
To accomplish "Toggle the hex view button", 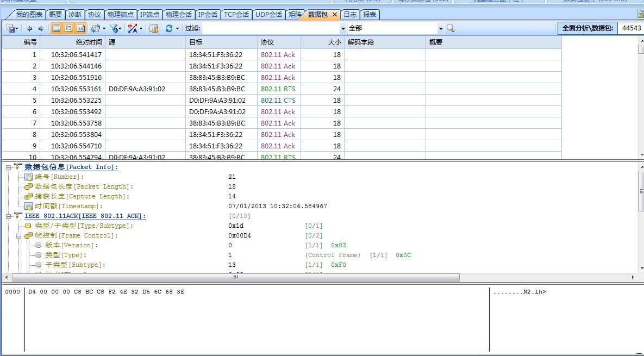I will click(x=80, y=28).
